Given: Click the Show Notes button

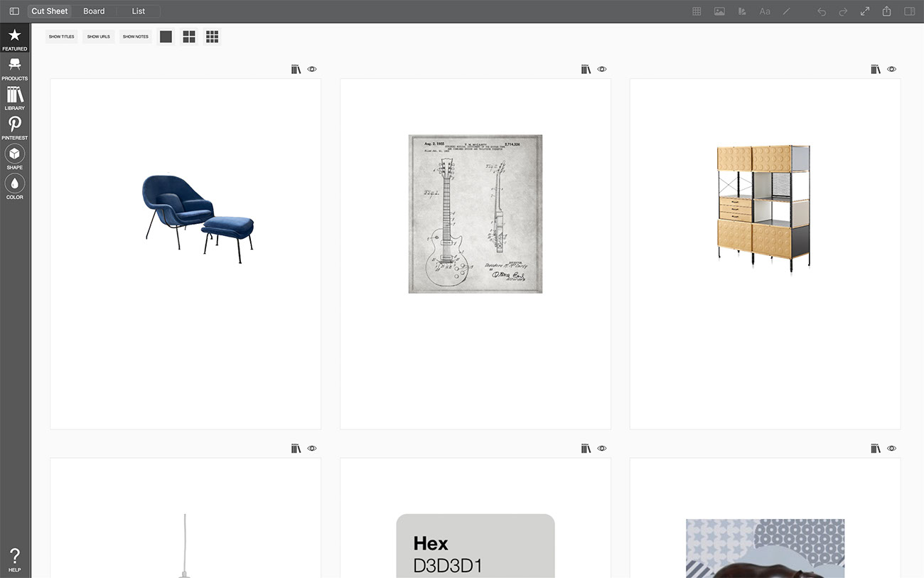Looking at the screenshot, I should 136,36.
